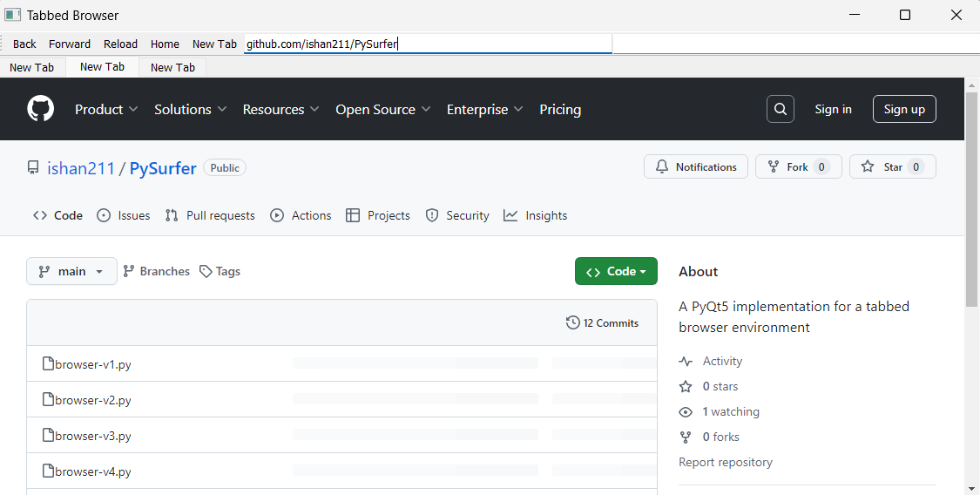
Task: Click the fork icon in Fork button
Action: pos(774,166)
